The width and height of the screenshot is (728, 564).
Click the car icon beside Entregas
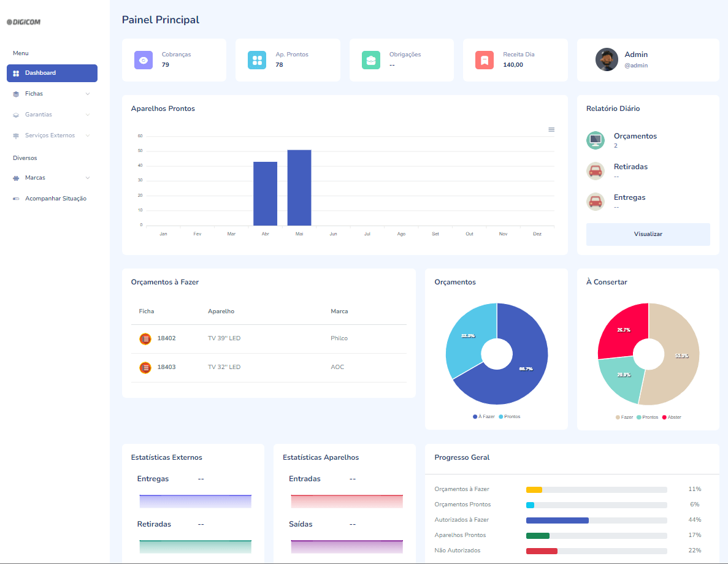pyautogui.click(x=596, y=202)
